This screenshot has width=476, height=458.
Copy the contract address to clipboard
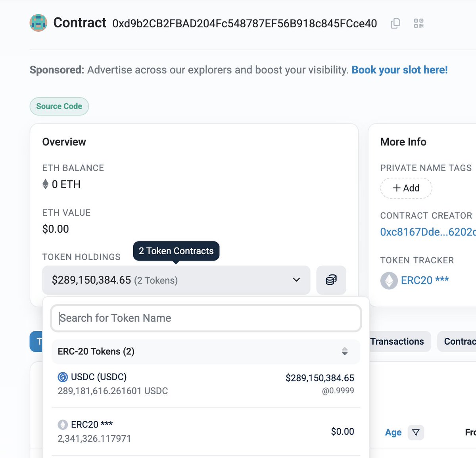(x=395, y=23)
